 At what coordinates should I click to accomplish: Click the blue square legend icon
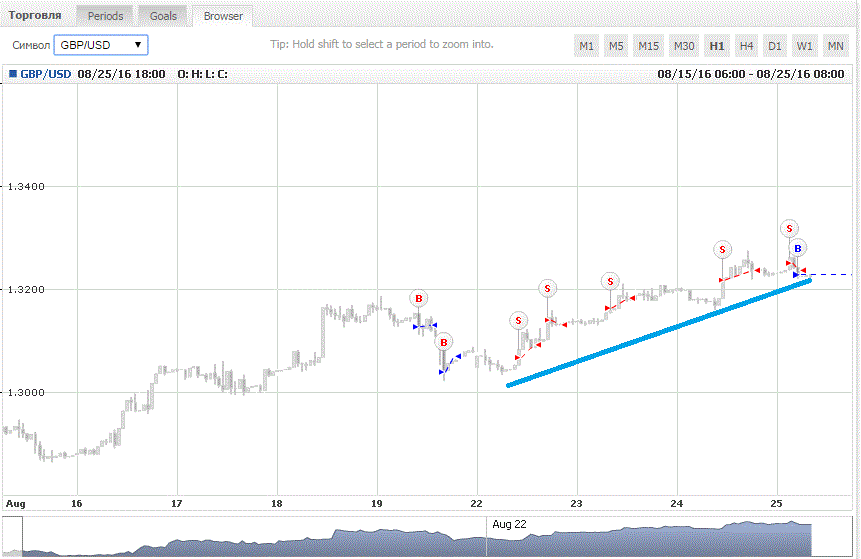13,74
